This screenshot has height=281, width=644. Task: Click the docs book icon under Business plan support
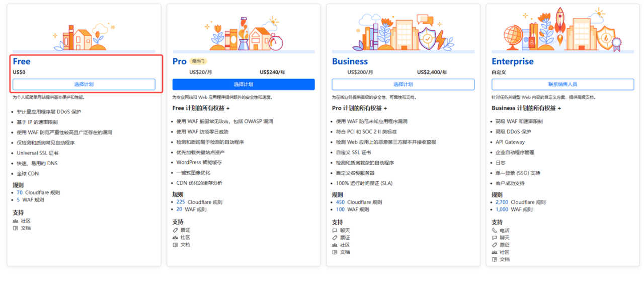335,252
